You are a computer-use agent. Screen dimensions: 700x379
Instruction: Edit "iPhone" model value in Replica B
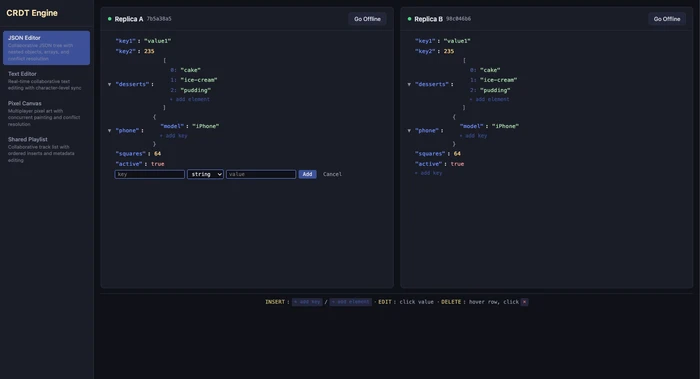pyautogui.click(x=505, y=126)
